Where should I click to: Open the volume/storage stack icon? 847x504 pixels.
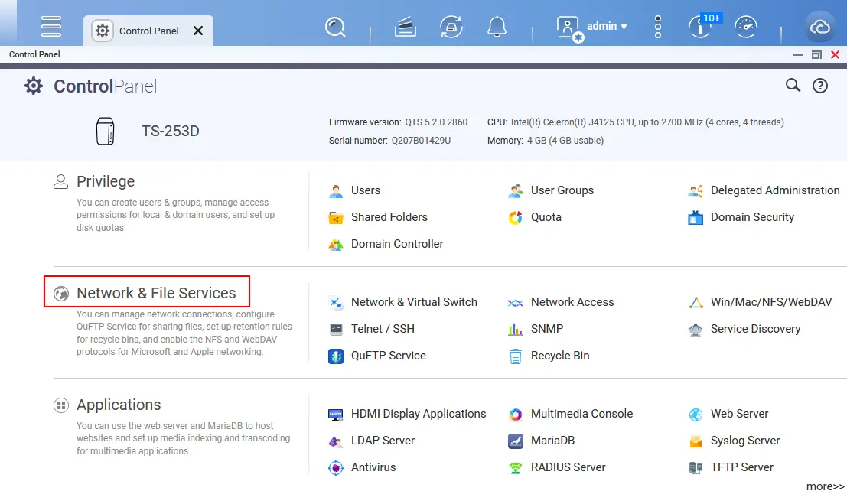[405, 27]
